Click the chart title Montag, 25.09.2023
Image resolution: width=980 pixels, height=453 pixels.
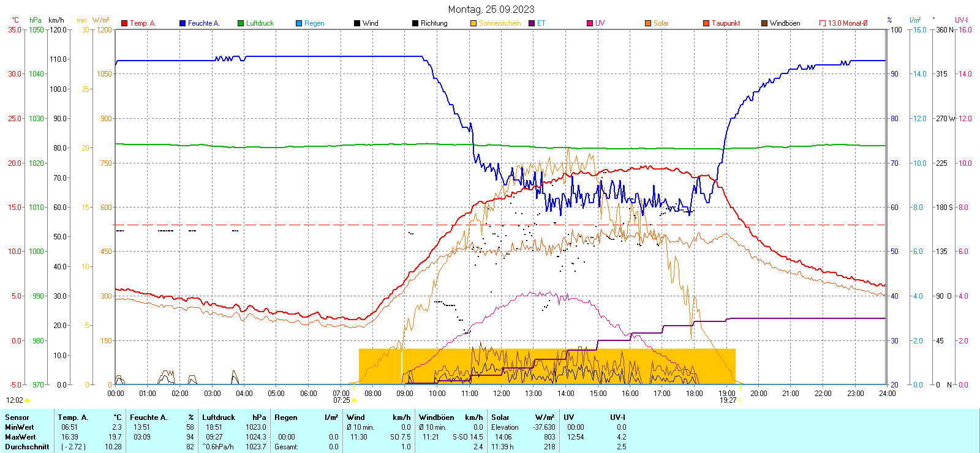point(491,9)
